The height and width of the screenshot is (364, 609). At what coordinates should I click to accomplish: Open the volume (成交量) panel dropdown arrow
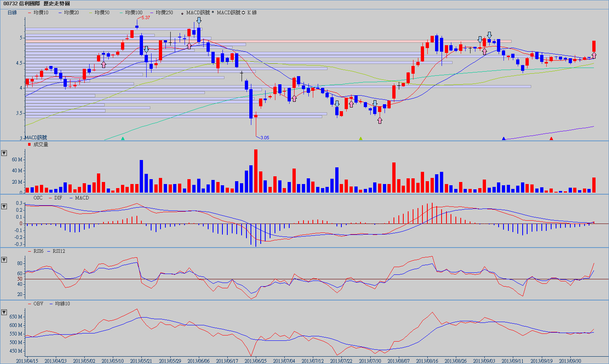4,153
